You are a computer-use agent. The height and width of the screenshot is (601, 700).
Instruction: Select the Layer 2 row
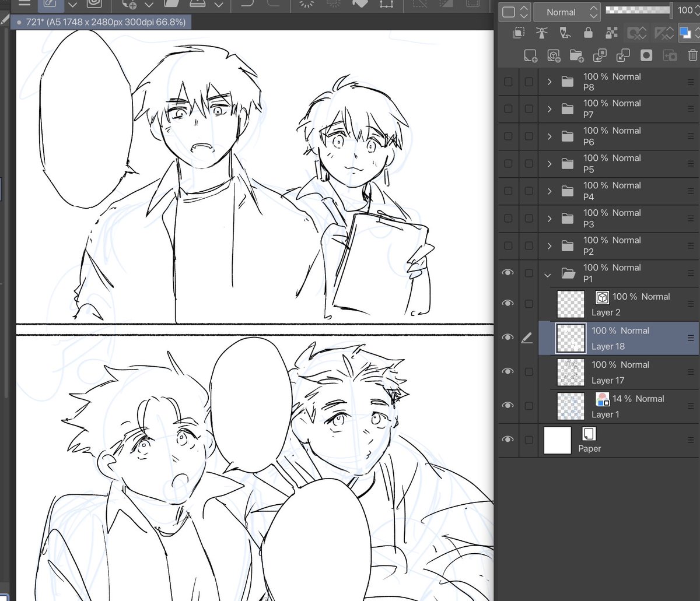pyautogui.click(x=618, y=304)
